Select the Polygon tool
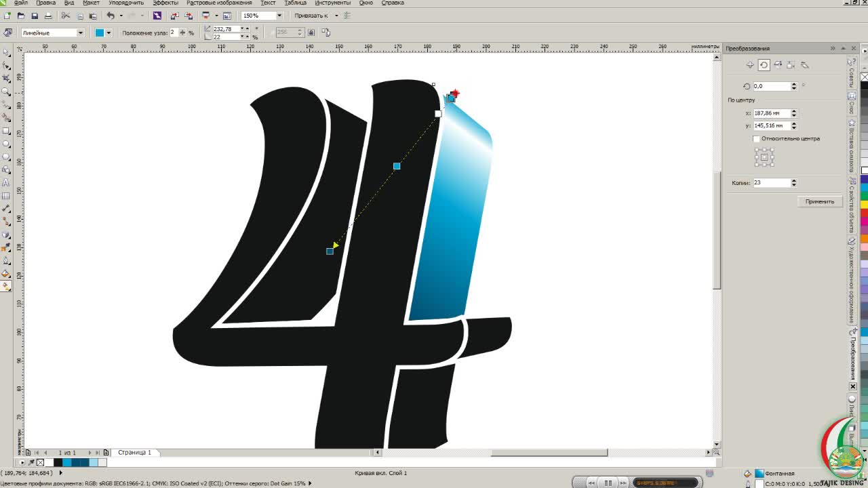 (x=7, y=157)
